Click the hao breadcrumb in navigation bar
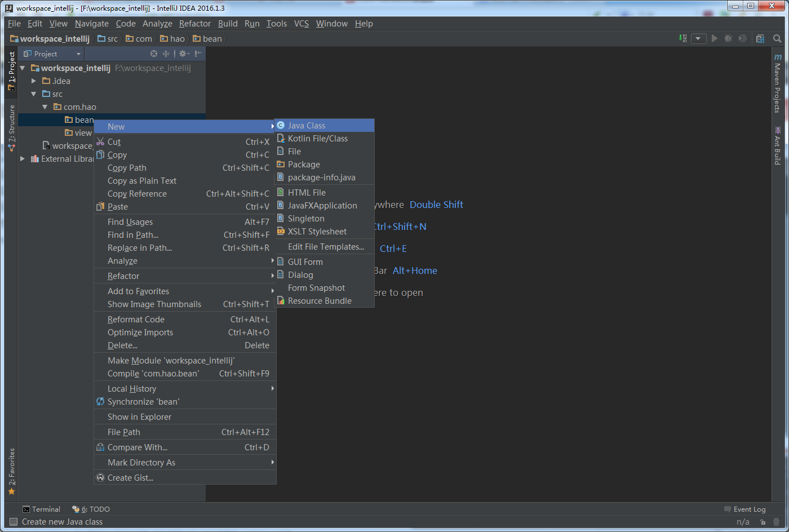Screen dimensions: 789x532 172,39
